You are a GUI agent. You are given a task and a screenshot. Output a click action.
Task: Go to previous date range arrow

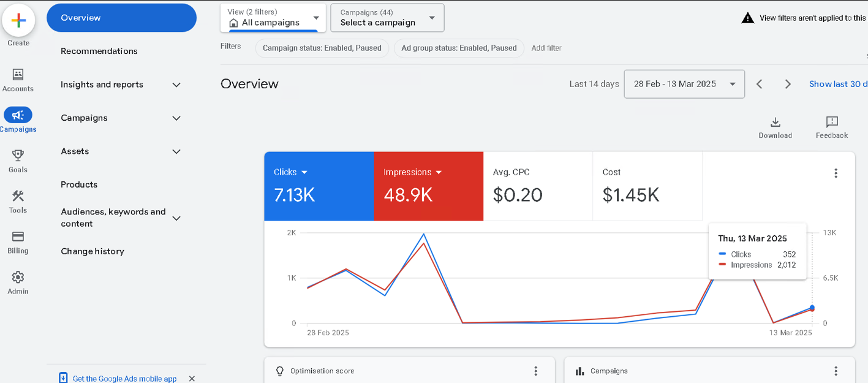(760, 84)
